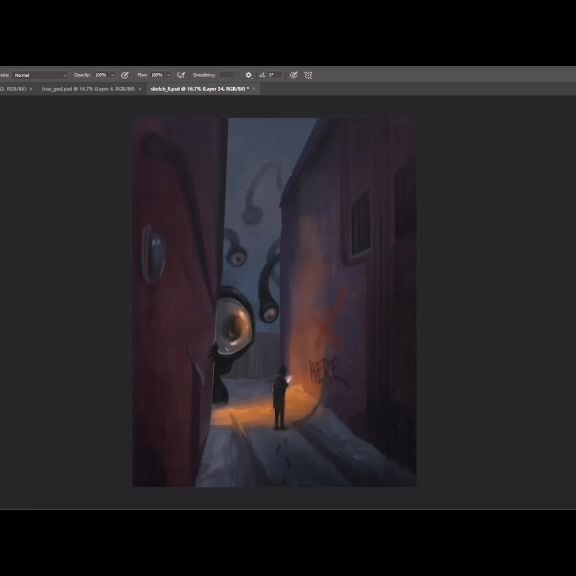The height and width of the screenshot is (576, 576).
Task: Open symmetry paint butterfly icon
Action: [308, 75]
